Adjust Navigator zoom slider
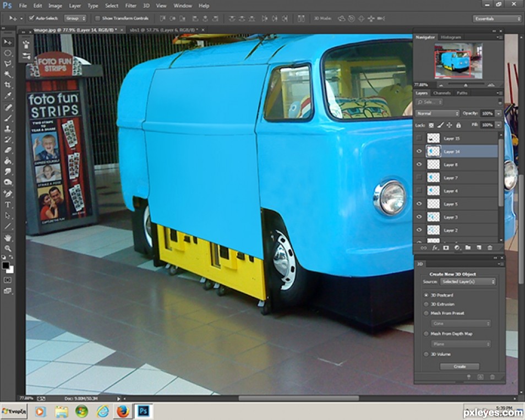The width and height of the screenshot is (525, 420). [466, 85]
